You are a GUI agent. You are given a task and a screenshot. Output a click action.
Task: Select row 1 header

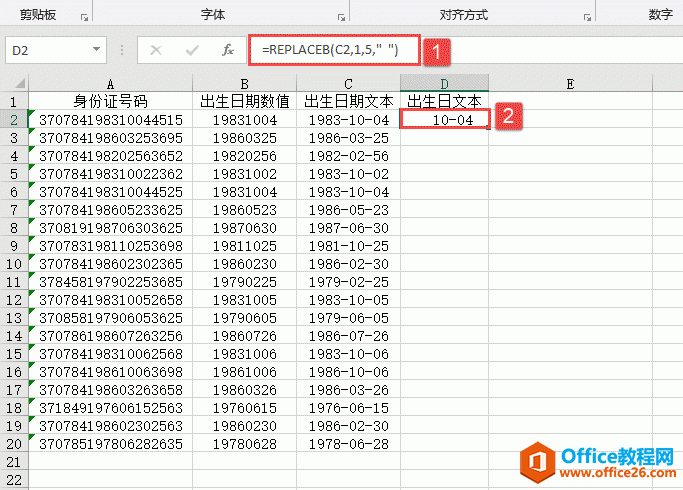coord(14,101)
